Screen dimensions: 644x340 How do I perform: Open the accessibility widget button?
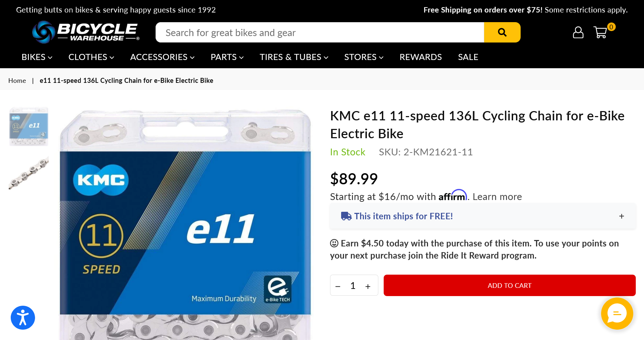click(23, 317)
